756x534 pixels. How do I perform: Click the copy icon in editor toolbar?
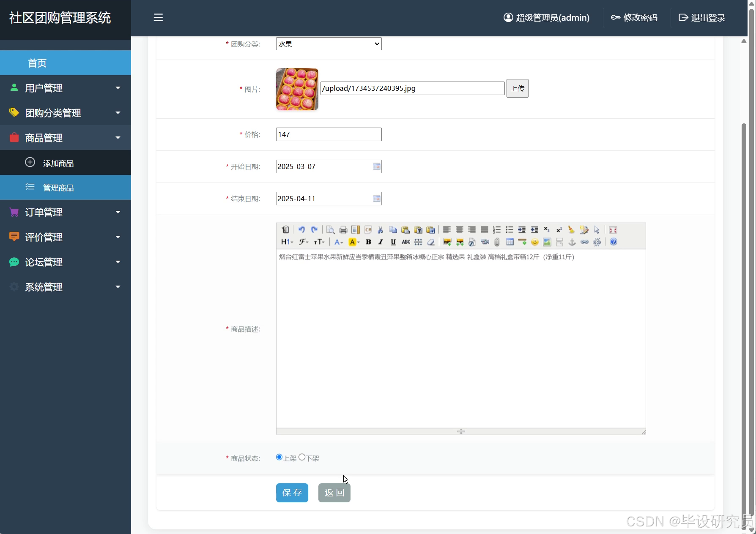pos(393,230)
